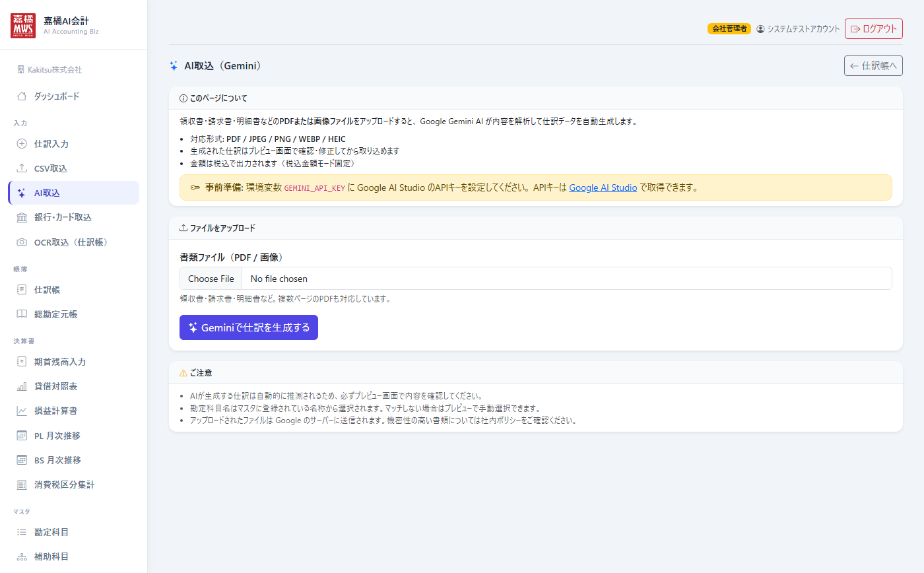This screenshot has height=573, width=924.
Task: Click the 総勘定元帳 book icon
Action: tap(22, 314)
